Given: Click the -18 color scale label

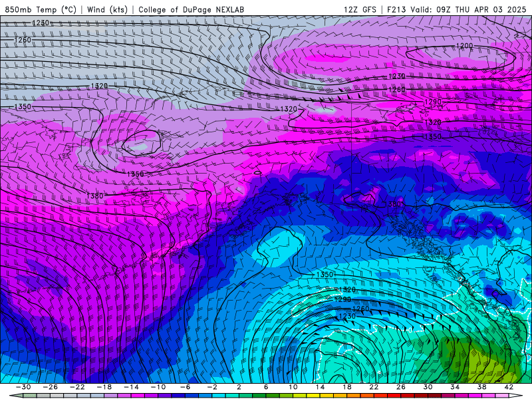Looking at the screenshot, I should pos(104,387).
